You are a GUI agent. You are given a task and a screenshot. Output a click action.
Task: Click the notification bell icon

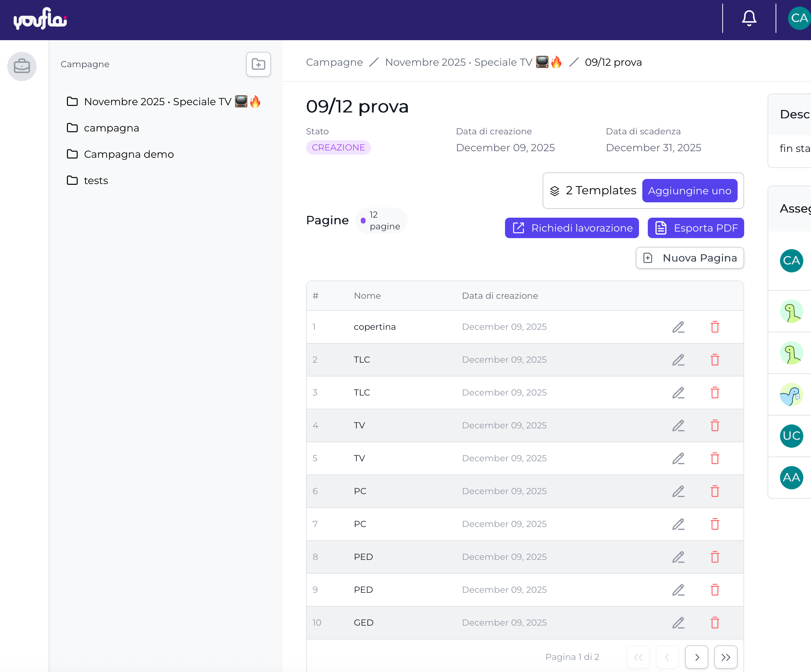click(749, 18)
